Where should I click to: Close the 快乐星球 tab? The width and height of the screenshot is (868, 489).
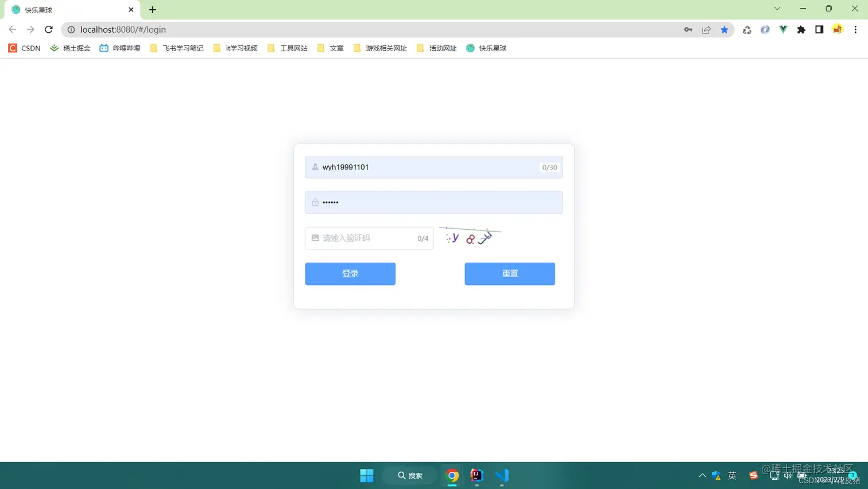click(131, 10)
